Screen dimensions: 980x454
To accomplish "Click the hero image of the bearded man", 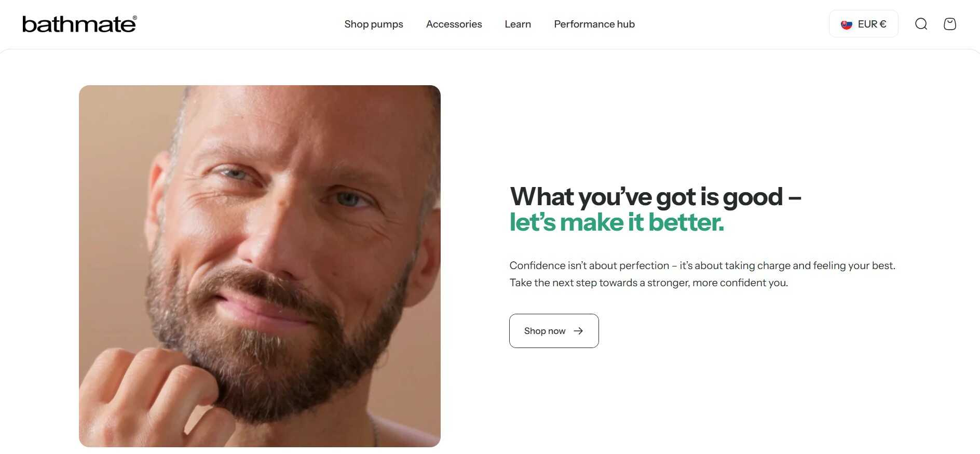I will 260,265.
